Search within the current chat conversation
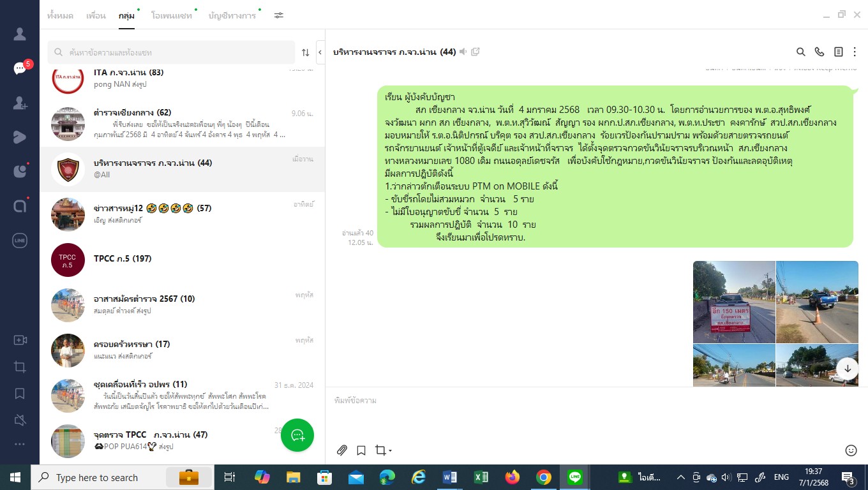Image resolution: width=868 pixels, height=490 pixels. (800, 52)
